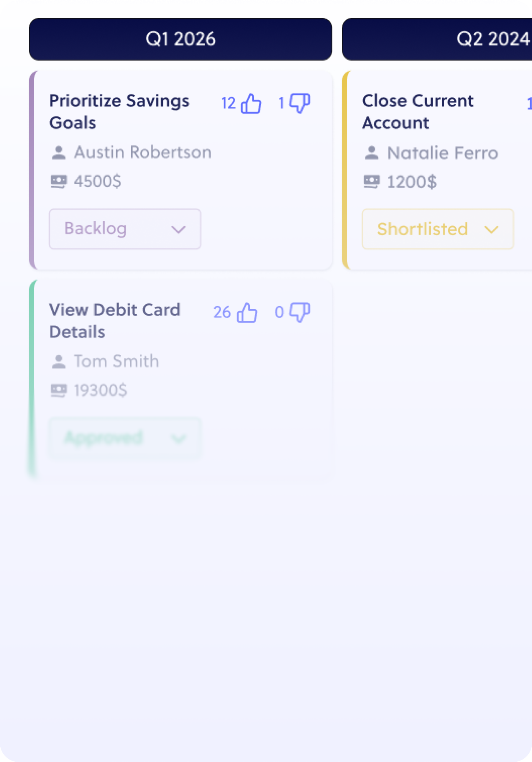This screenshot has width=532, height=762.
Task: Click the money icon next to 4500$
Action: tap(59, 182)
